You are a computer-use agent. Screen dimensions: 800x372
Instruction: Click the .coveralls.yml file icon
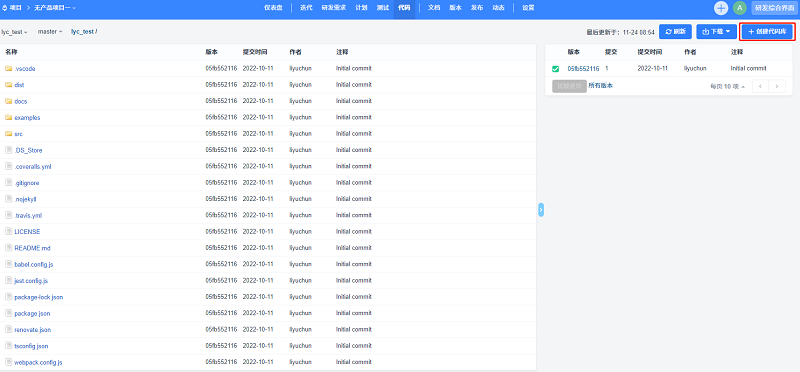coord(8,166)
